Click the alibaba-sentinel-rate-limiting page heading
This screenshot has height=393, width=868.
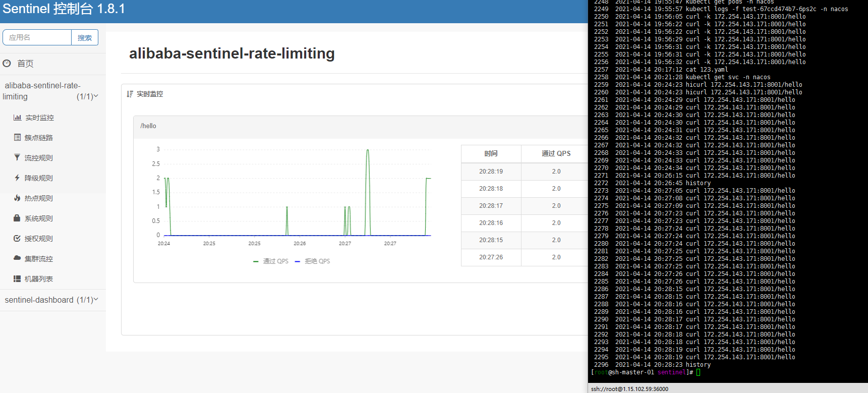[x=232, y=53]
